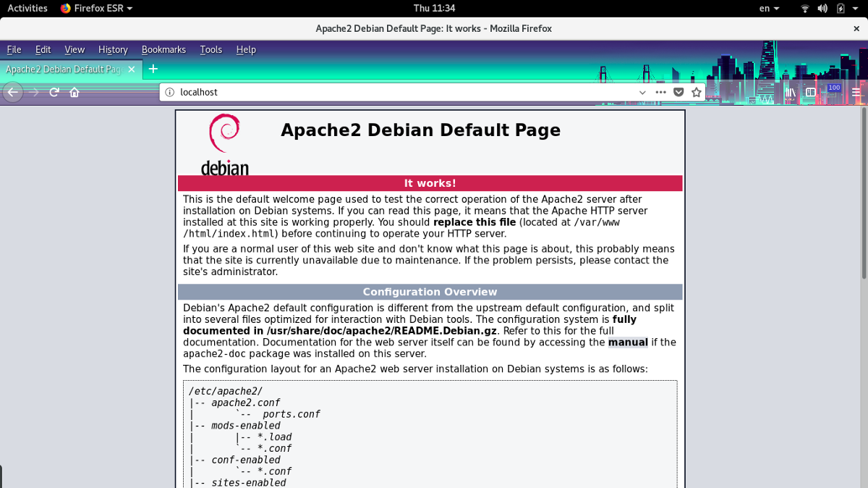Save page to Pocket
Image resolution: width=868 pixels, height=488 pixels.
678,92
